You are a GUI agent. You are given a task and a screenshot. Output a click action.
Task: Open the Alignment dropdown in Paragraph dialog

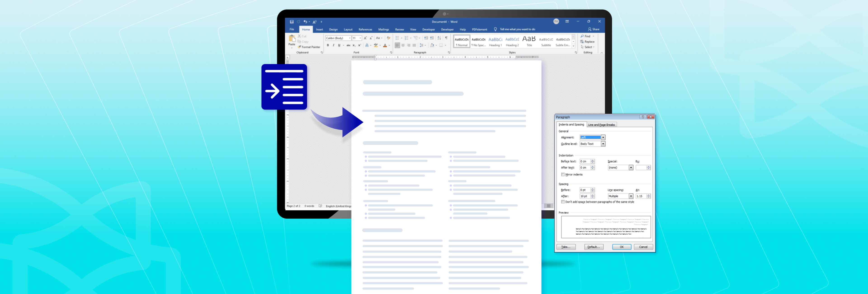point(603,137)
